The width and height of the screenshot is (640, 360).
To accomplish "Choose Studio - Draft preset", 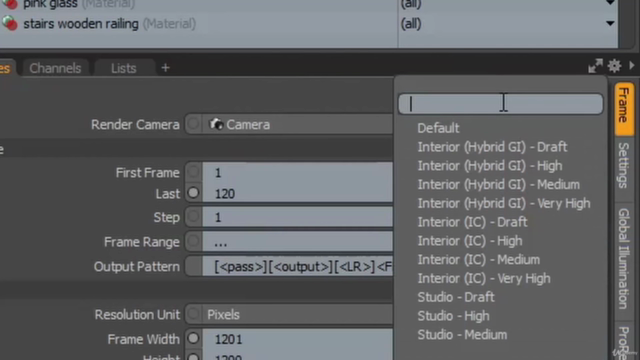I will (456, 297).
